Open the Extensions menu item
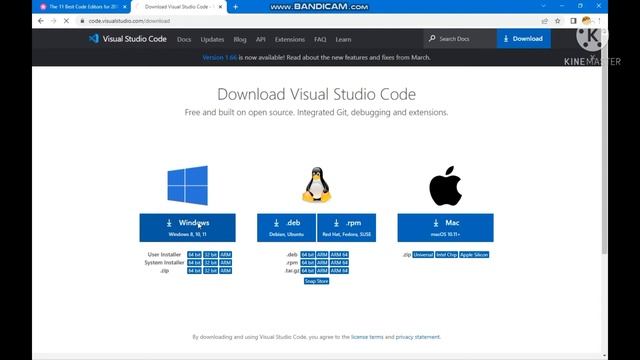Viewport: 640px width, 360px height. [290, 40]
